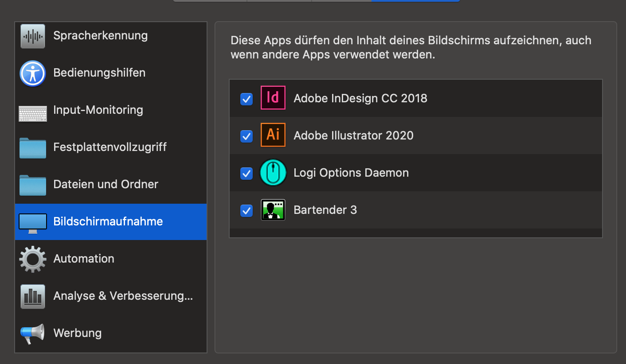Click the Festplattenvollzugriff folder icon
This screenshot has width=626, height=364.
click(33, 148)
